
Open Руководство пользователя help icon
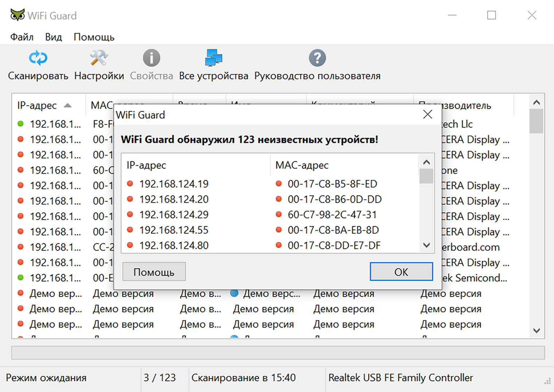[317, 58]
